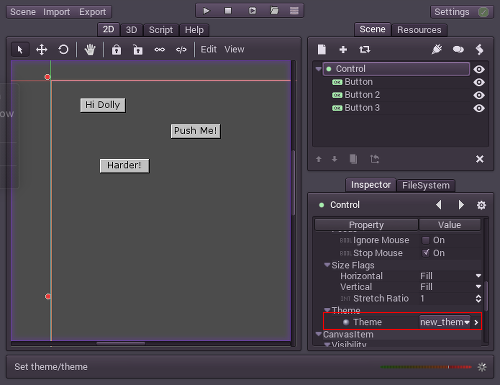The image size is (500, 385).
Task: Collapse the CanvasItem section
Action: 319,334
